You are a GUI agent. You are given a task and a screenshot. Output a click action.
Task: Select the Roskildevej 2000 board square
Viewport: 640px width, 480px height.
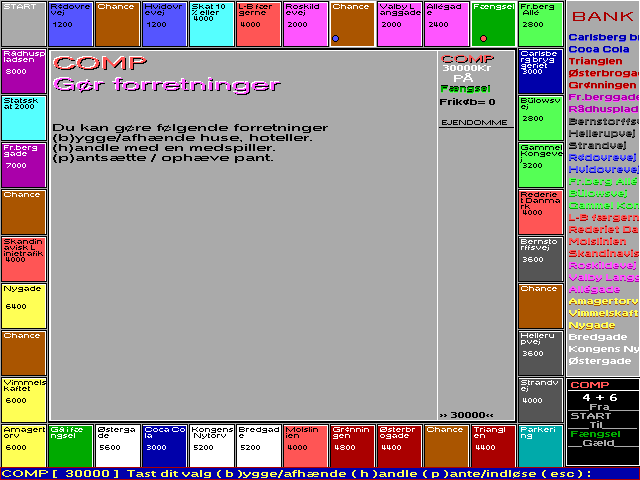click(305, 24)
